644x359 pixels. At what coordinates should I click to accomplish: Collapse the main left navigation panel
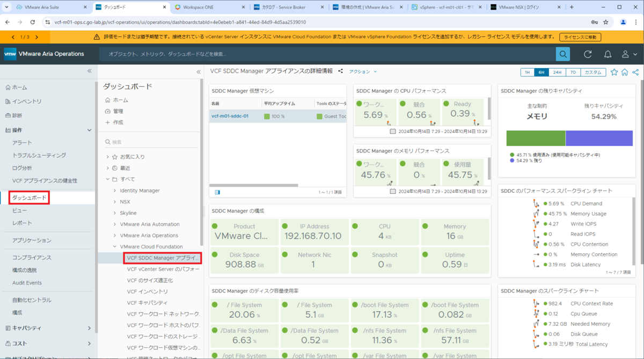[x=90, y=71]
